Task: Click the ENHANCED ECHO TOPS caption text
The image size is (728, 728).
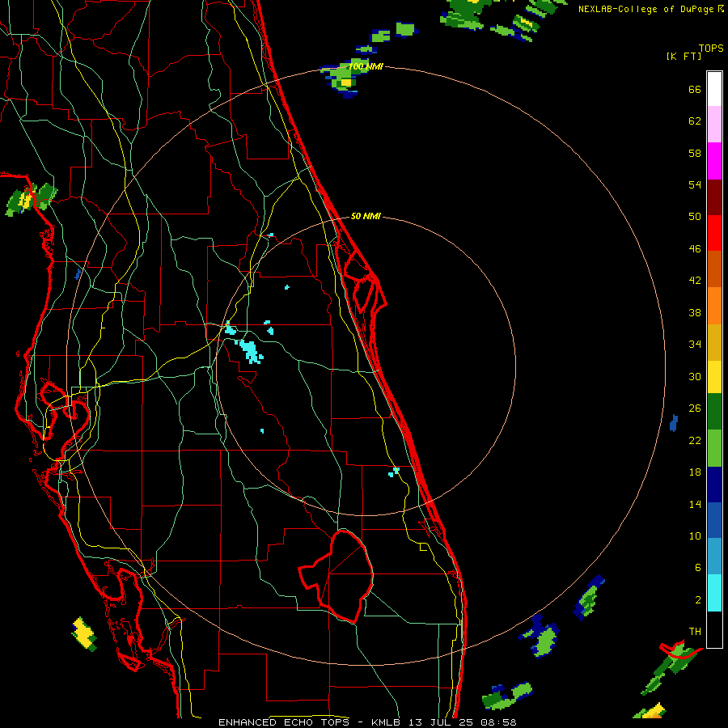Action: (283, 722)
